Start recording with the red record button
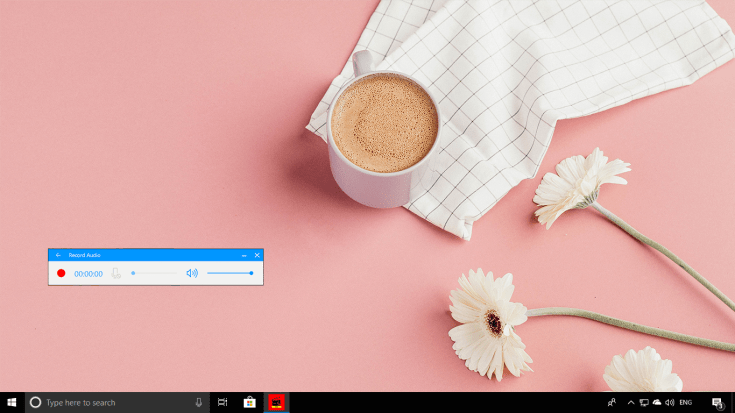 click(61, 273)
